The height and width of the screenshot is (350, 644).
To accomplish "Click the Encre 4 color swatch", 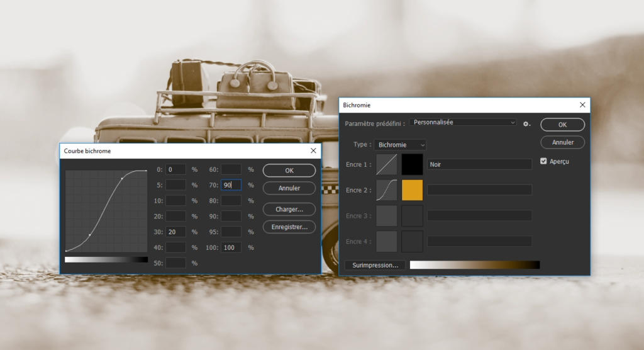I will point(412,242).
